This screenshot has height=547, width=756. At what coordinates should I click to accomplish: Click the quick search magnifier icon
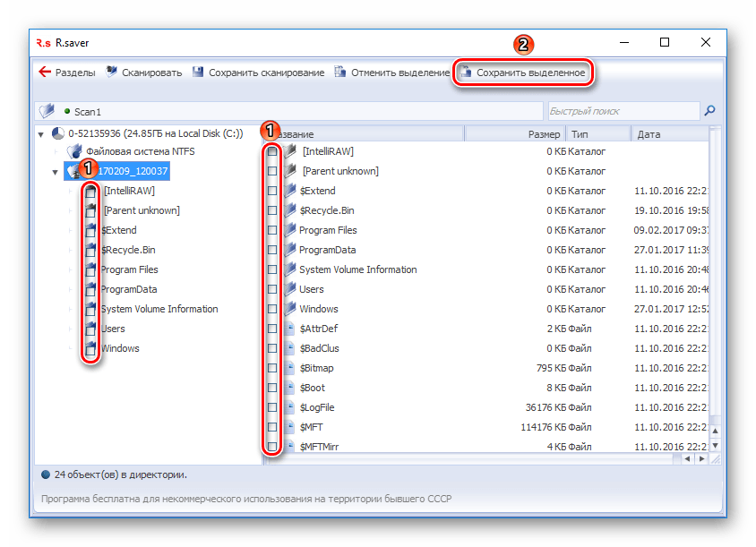[x=709, y=111]
